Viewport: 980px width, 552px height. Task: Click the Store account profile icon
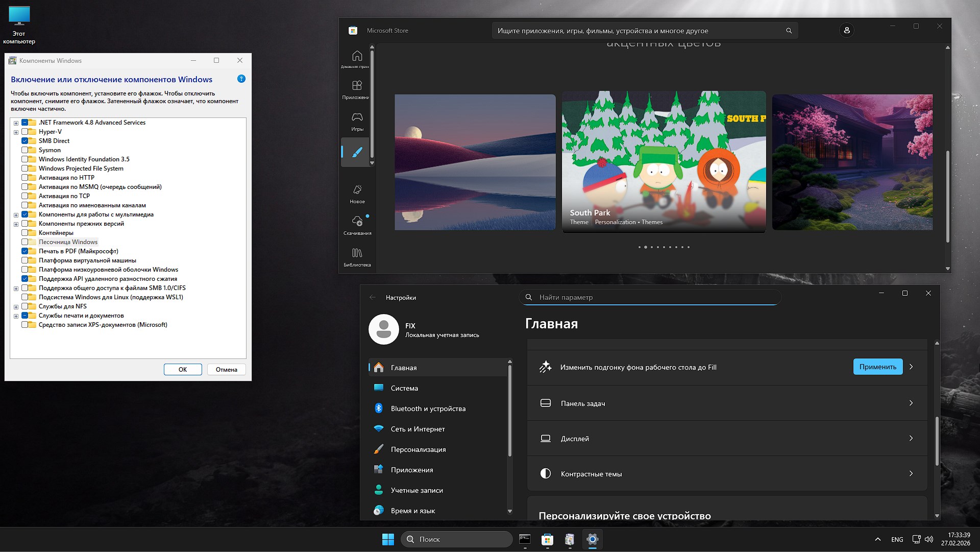coord(846,31)
